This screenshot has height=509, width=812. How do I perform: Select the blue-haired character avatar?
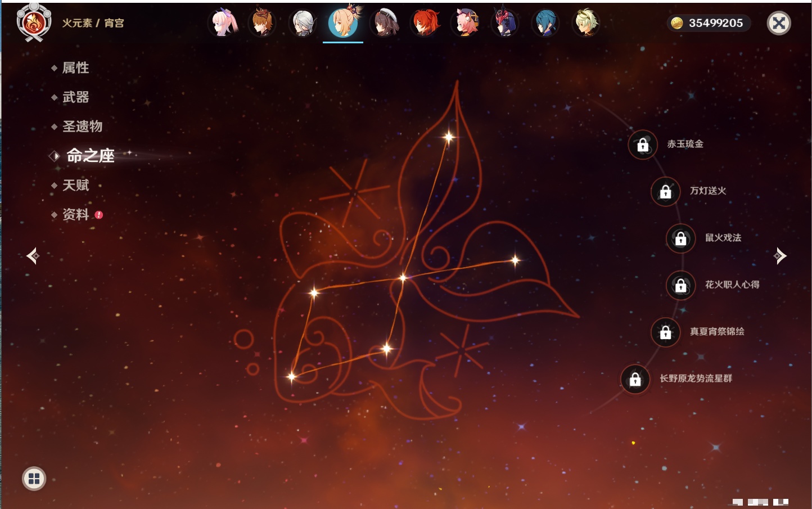[545, 24]
